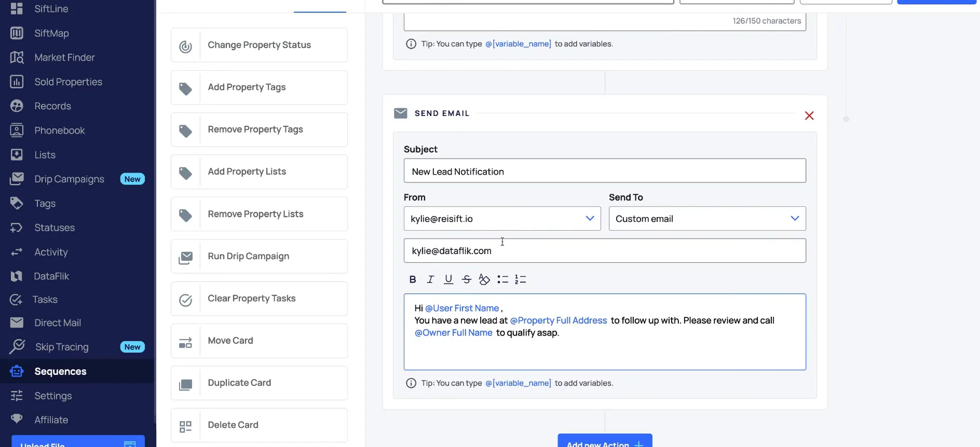The image size is (980, 447).
Task: Click the DataFlik sidebar icon
Action: [x=17, y=276]
